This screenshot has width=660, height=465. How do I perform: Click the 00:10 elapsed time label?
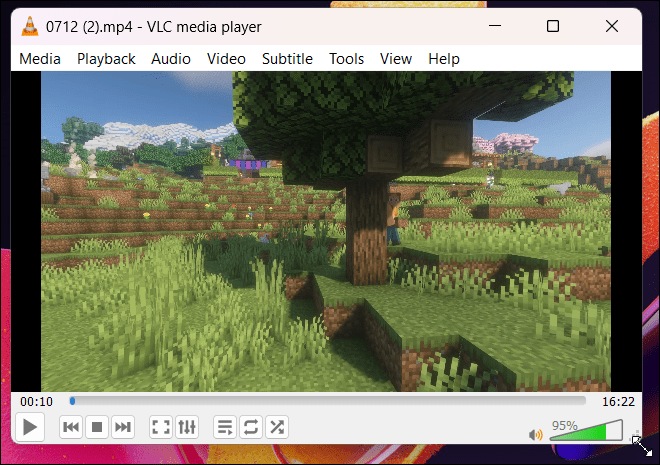pos(37,402)
